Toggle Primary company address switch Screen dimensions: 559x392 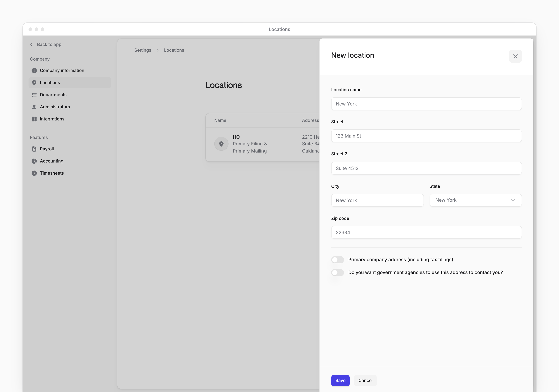tap(337, 260)
